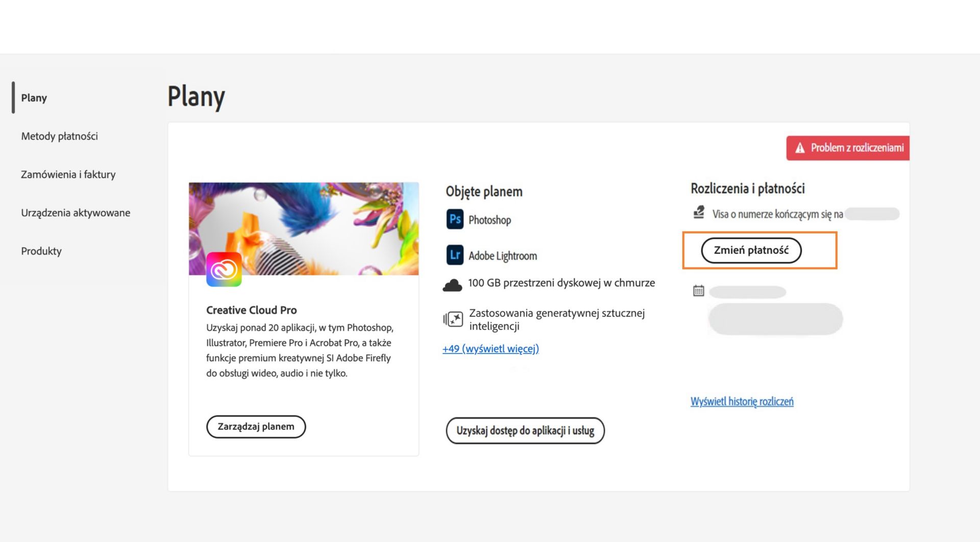Click the generative AI sparkle icon

click(453, 319)
